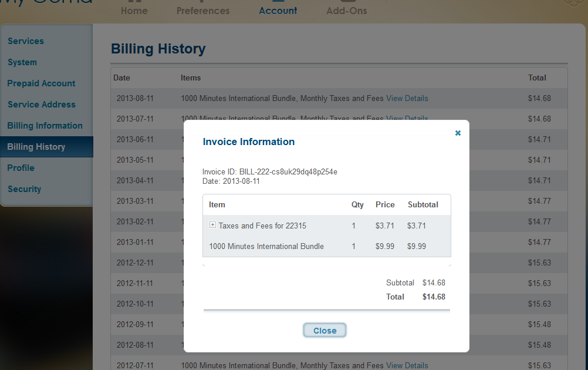Open Profile in the sidebar
This screenshot has height=370, width=588.
21,168
